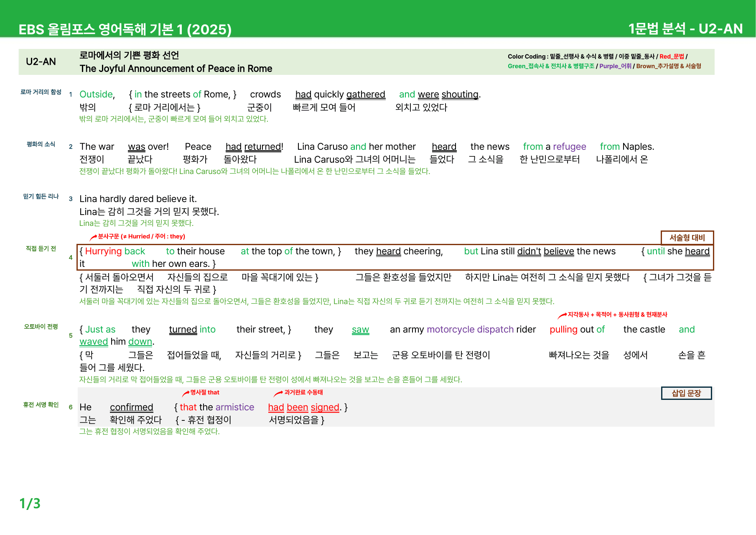756x535 pixels.
Task: Click the red phrase 'had been signed'
Action: (x=303, y=407)
